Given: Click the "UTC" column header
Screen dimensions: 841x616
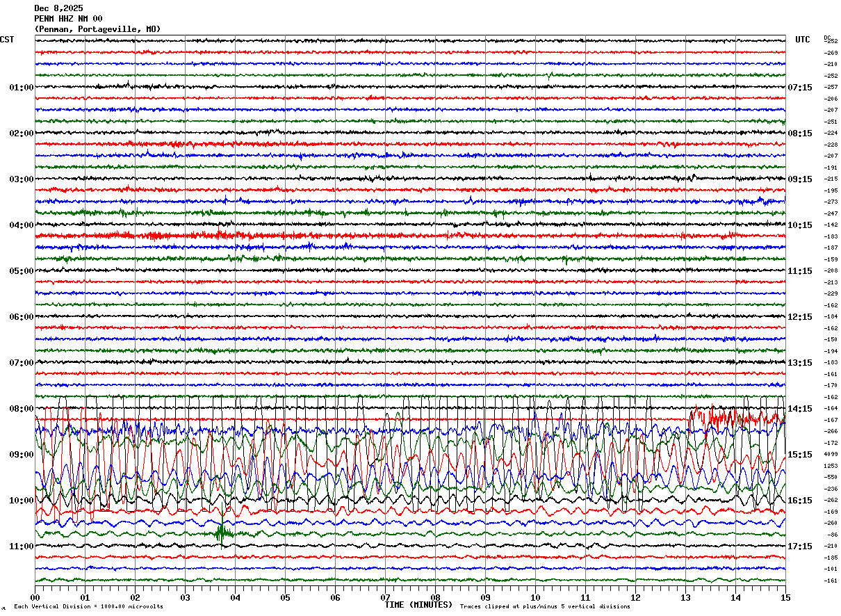Looking at the screenshot, I should pos(803,40).
